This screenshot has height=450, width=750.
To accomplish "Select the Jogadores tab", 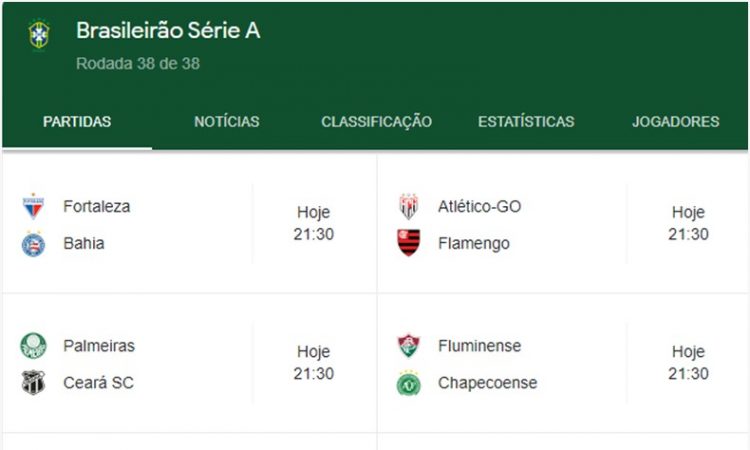I will pyautogui.click(x=675, y=122).
